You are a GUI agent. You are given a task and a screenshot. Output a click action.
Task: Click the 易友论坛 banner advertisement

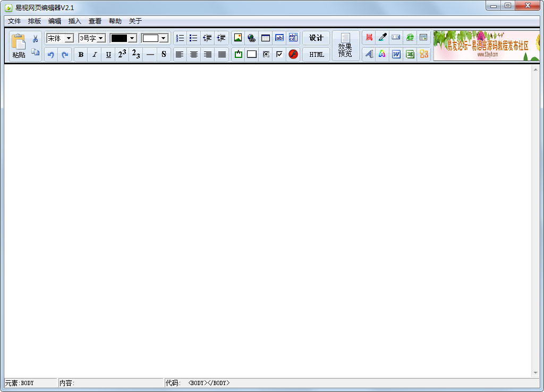coord(487,46)
